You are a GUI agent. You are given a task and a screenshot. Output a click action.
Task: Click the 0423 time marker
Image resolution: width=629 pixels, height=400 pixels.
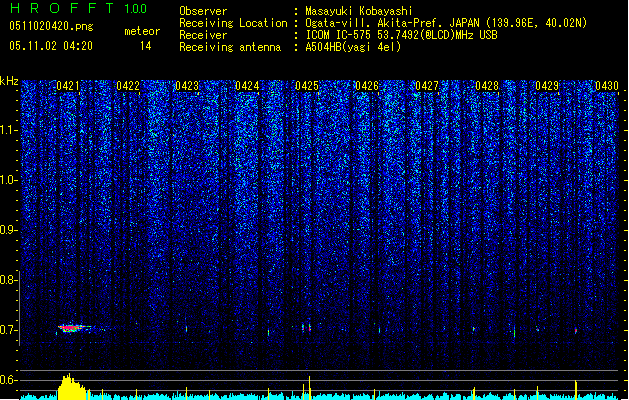(x=187, y=86)
